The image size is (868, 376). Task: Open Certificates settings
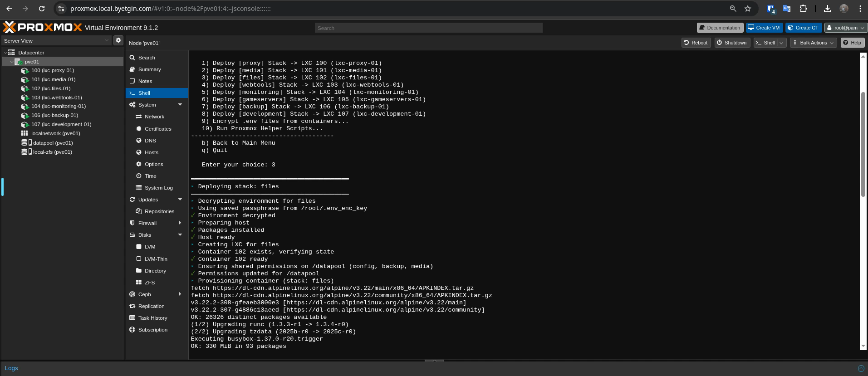click(x=158, y=129)
